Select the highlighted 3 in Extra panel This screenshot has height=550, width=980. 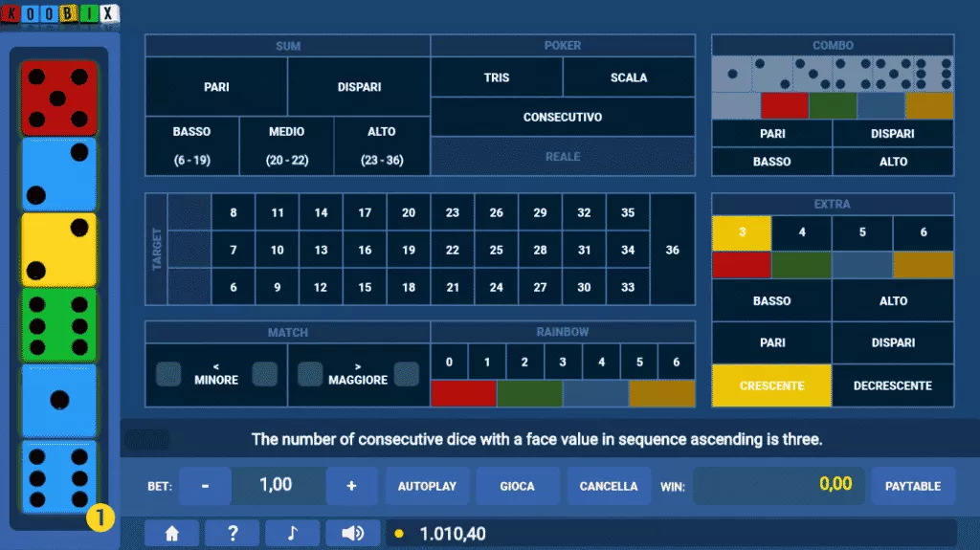click(x=741, y=232)
